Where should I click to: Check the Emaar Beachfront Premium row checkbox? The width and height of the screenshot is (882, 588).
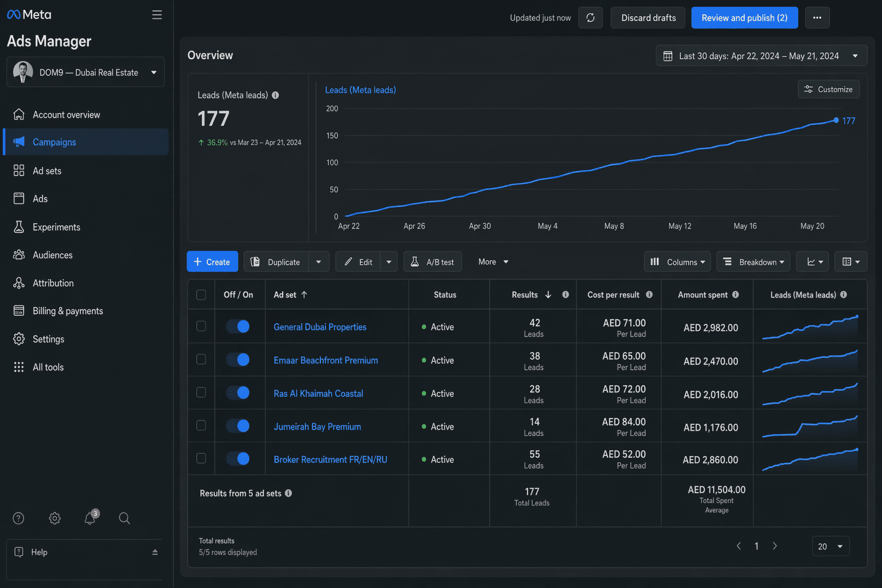(201, 359)
